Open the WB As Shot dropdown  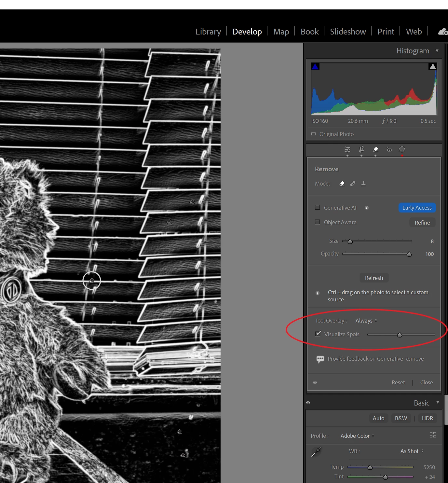412,451
